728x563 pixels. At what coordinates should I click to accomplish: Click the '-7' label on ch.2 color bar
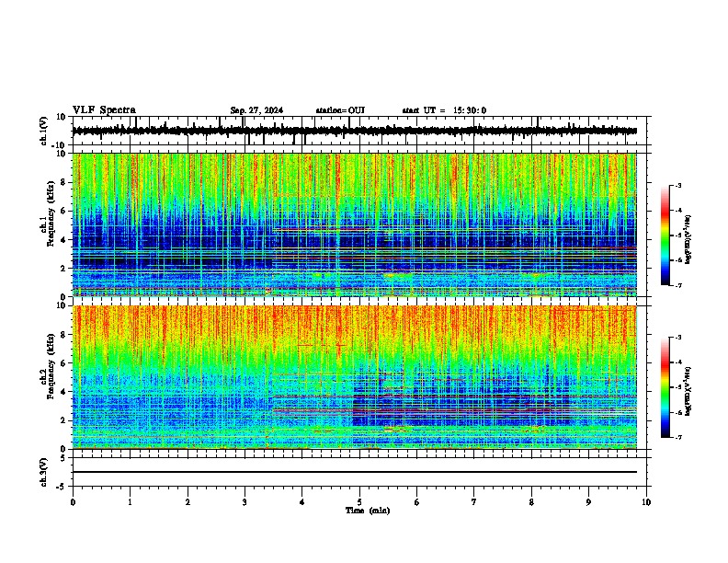click(678, 438)
